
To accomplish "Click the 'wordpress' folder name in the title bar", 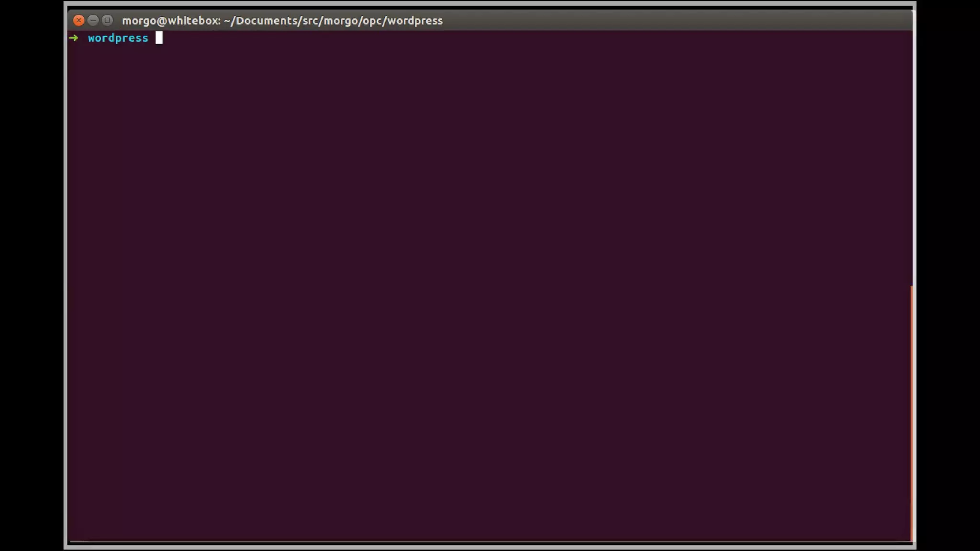I will pos(415,21).
